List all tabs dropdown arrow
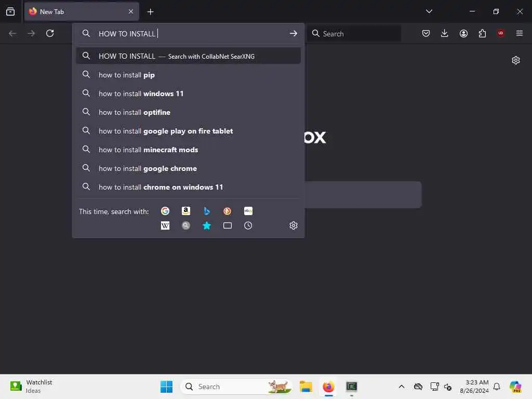This screenshot has width=532, height=399. (x=429, y=11)
